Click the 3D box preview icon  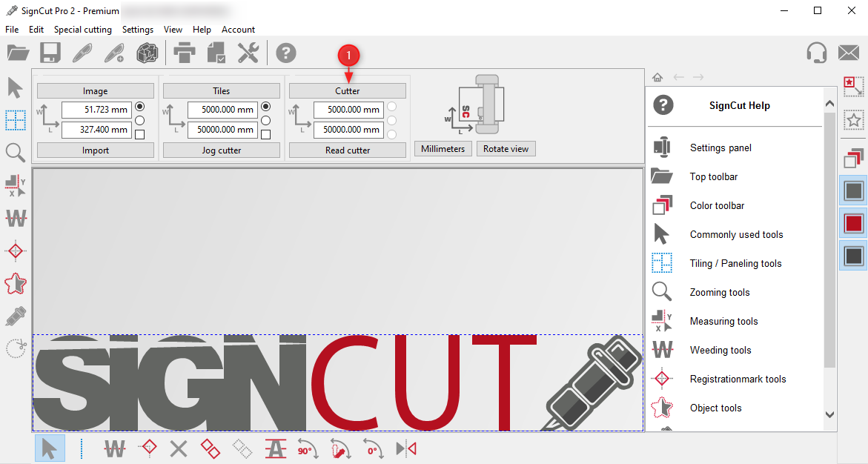coord(148,53)
